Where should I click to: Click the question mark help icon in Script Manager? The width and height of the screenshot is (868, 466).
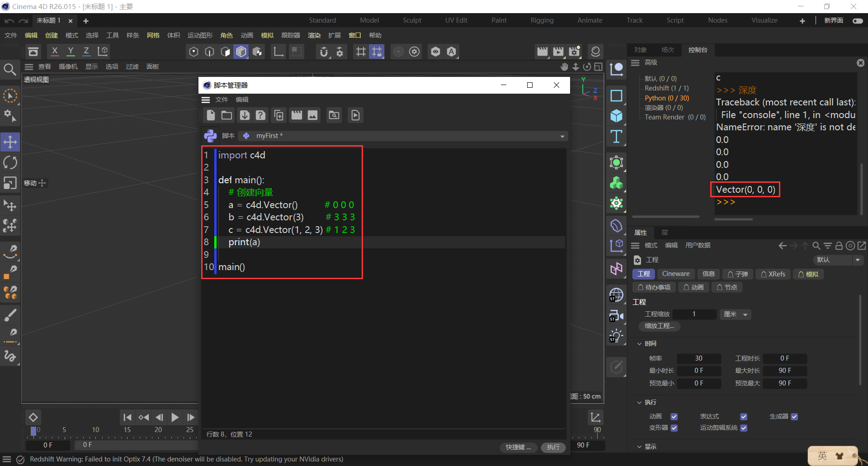[x=260, y=115]
